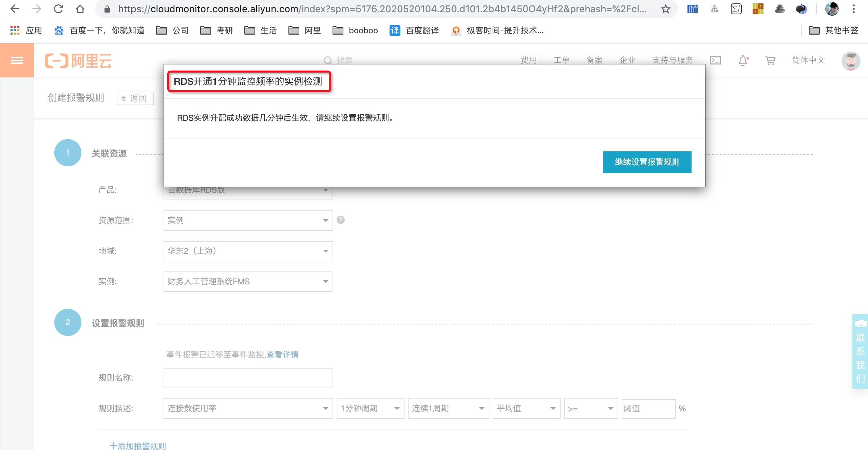Open the 生活 bookmark folder

pos(260,31)
